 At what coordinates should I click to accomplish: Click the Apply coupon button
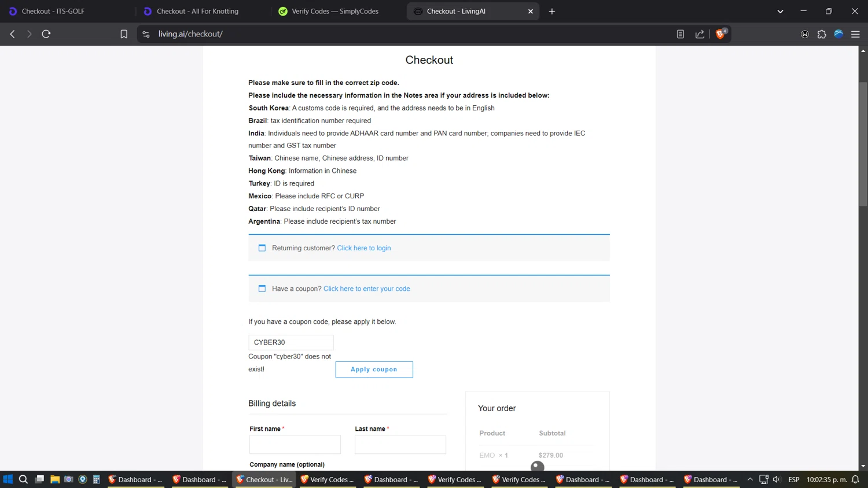[374, 369]
